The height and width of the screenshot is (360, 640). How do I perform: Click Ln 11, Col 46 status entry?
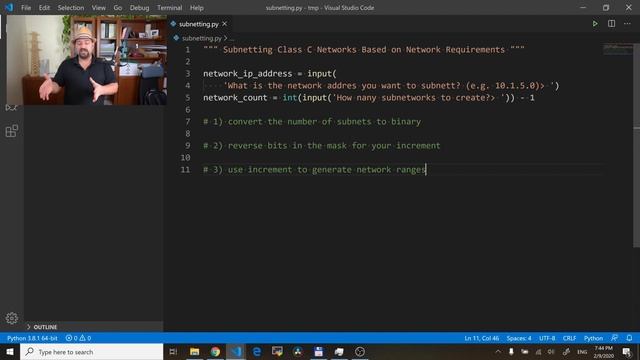tap(481, 338)
